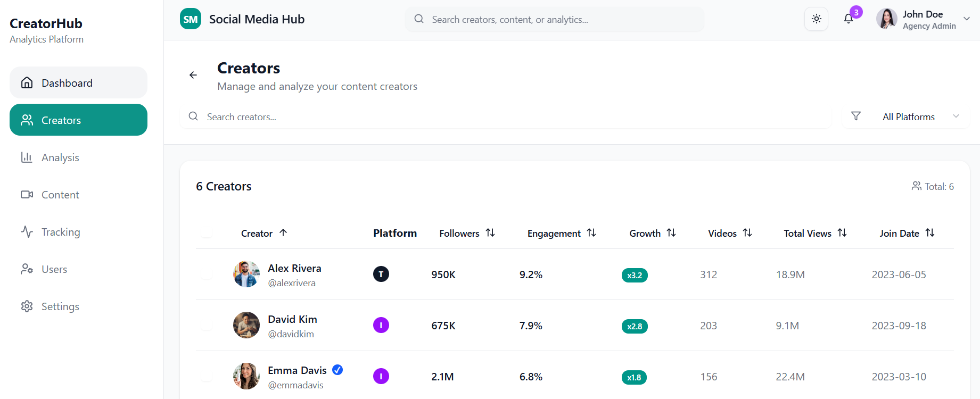Click the x1.8 growth badge
The width and height of the screenshot is (980, 399).
pos(634,377)
